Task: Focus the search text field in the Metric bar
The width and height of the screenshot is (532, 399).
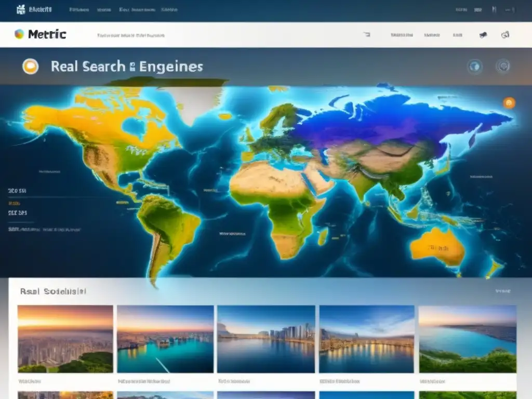Action: (131, 35)
